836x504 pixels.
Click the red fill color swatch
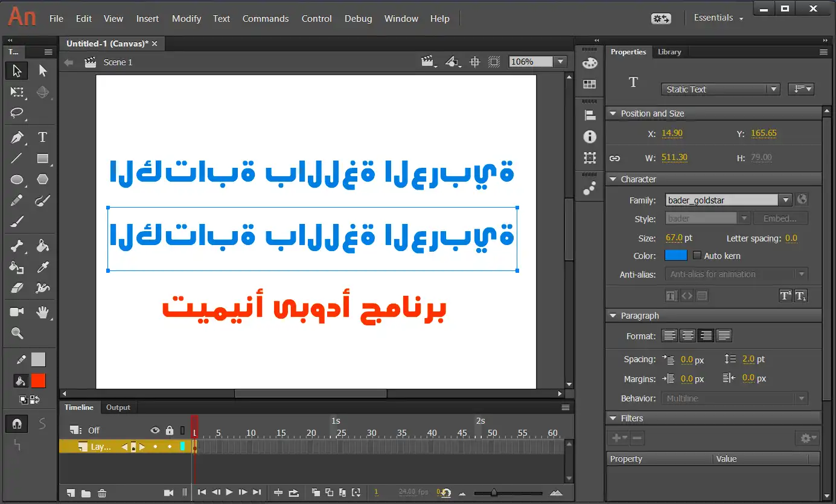(x=38, y=381)
